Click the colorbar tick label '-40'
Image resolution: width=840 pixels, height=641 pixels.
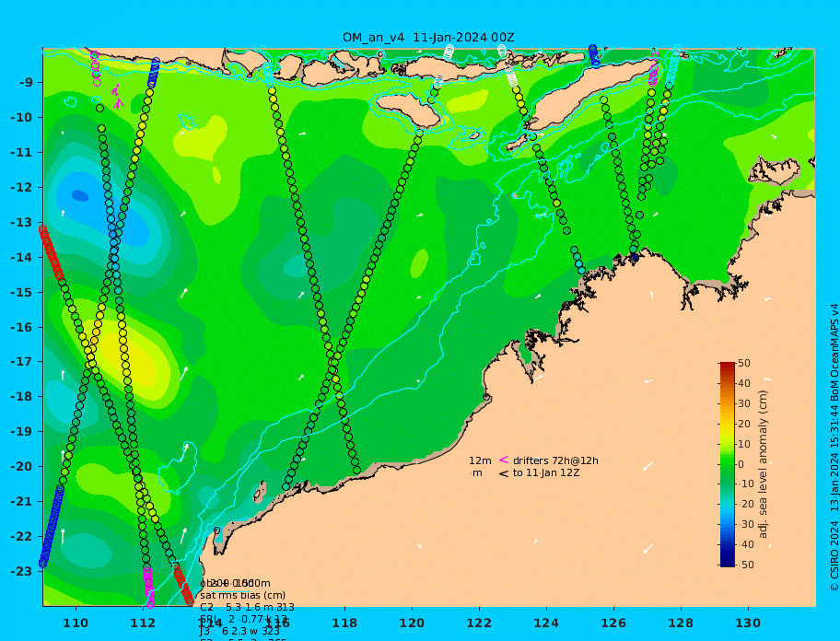coord(744,544)
